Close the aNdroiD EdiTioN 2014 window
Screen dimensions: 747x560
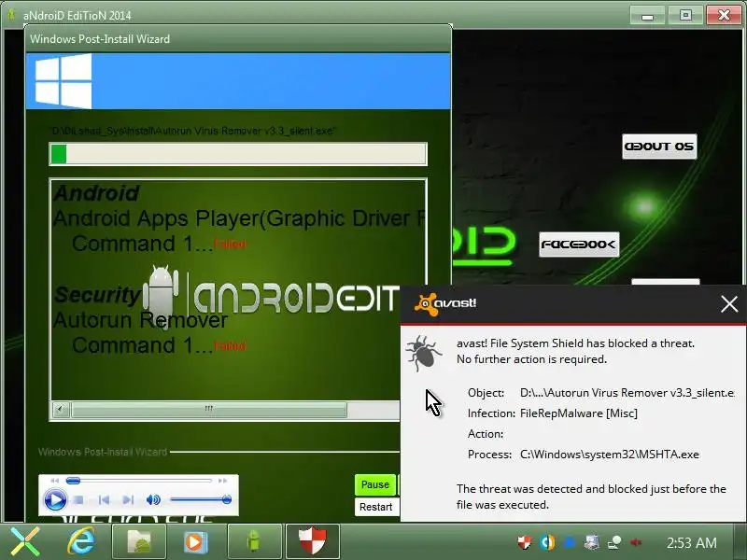point(725,16)
